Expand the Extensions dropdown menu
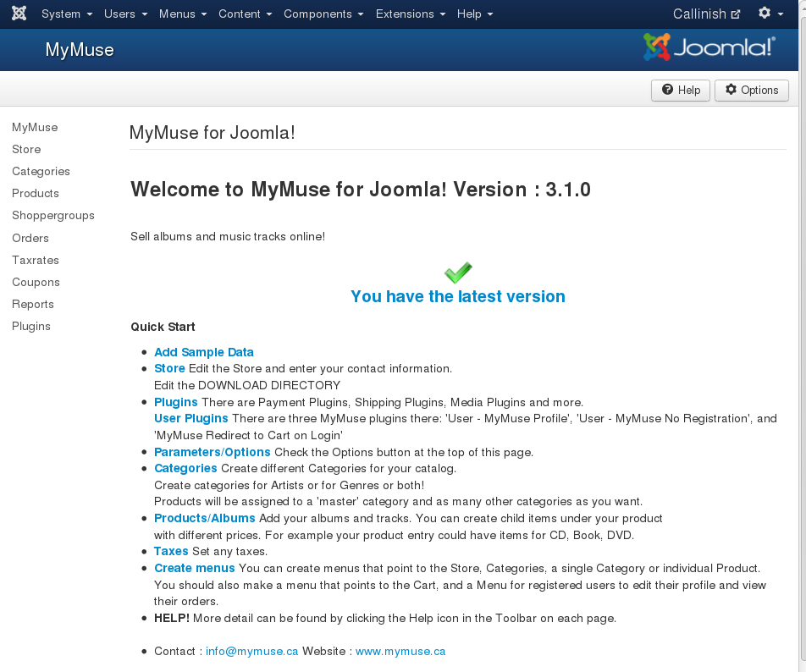 click(x=410, y=14)
